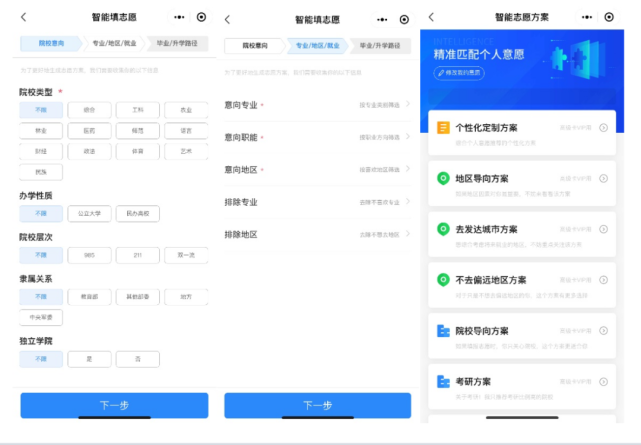Viewport: 641px width, 445px height.
Task: Tap circle close icon on 智能志愿方案 screen
Action: (x=609, y=17)
